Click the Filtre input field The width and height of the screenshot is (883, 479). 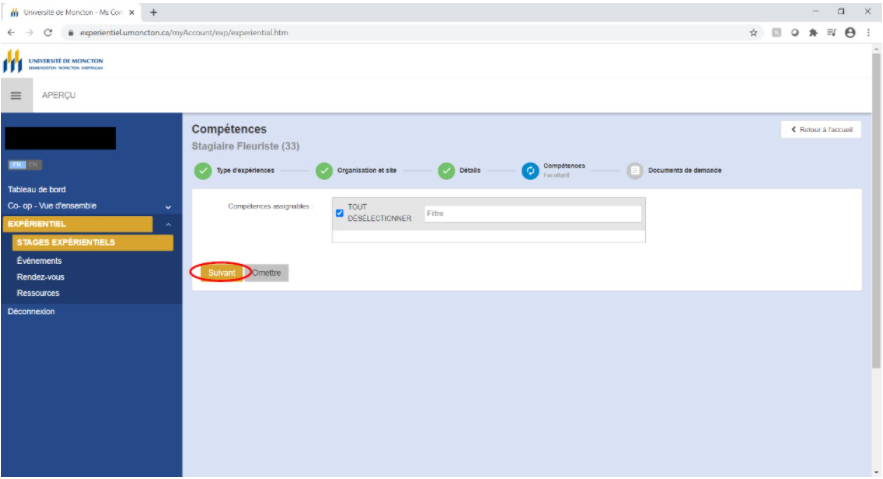(533, 214)
